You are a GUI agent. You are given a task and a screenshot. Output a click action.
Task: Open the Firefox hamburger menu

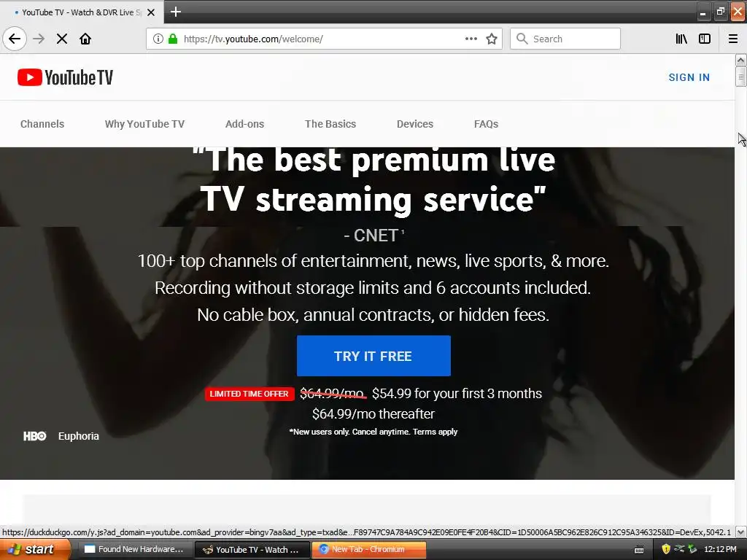tap(733, 39)
